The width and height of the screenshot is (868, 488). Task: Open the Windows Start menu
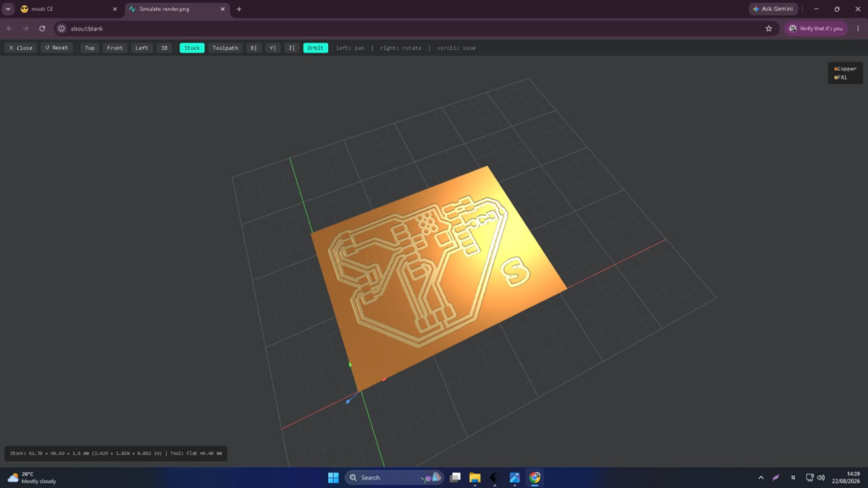(333, 478)
